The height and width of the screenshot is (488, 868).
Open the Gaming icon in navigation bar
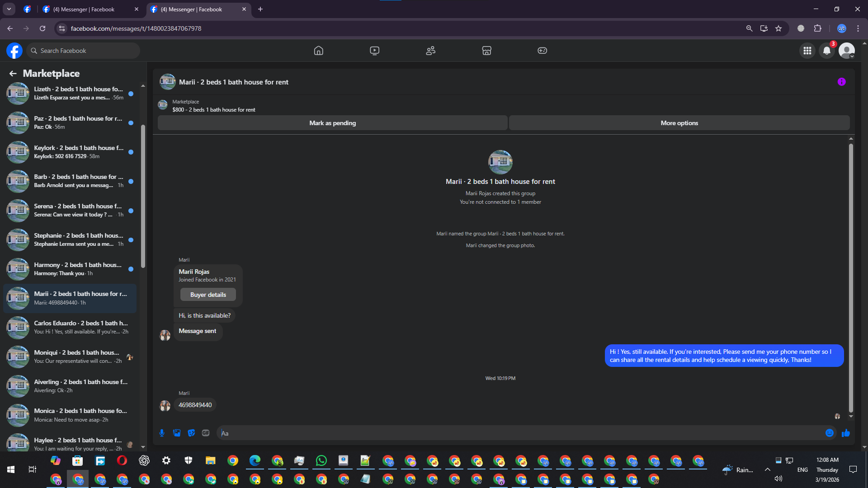point(542,51)
